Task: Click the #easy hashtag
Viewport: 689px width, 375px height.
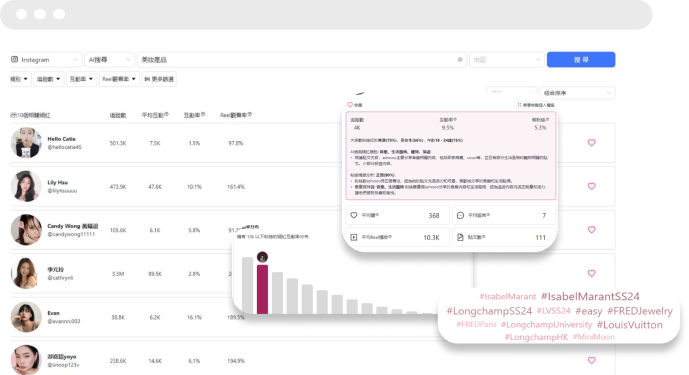Action: [x=588, y=311]
